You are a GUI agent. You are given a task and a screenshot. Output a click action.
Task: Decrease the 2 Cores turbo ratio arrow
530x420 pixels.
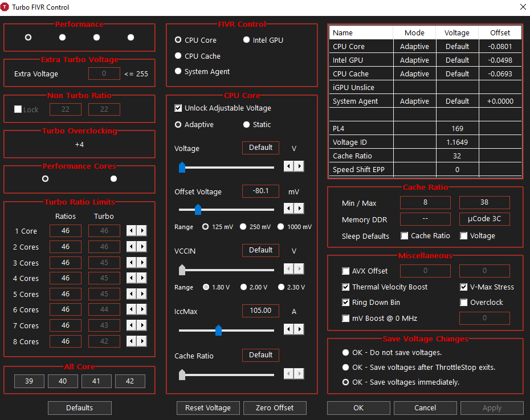coord(131,247)
